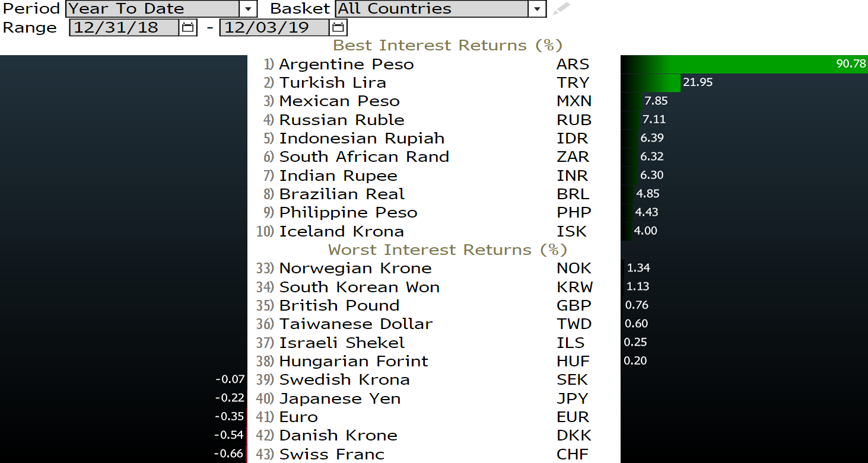Open the Period dropdown arrow

(248, 9)
